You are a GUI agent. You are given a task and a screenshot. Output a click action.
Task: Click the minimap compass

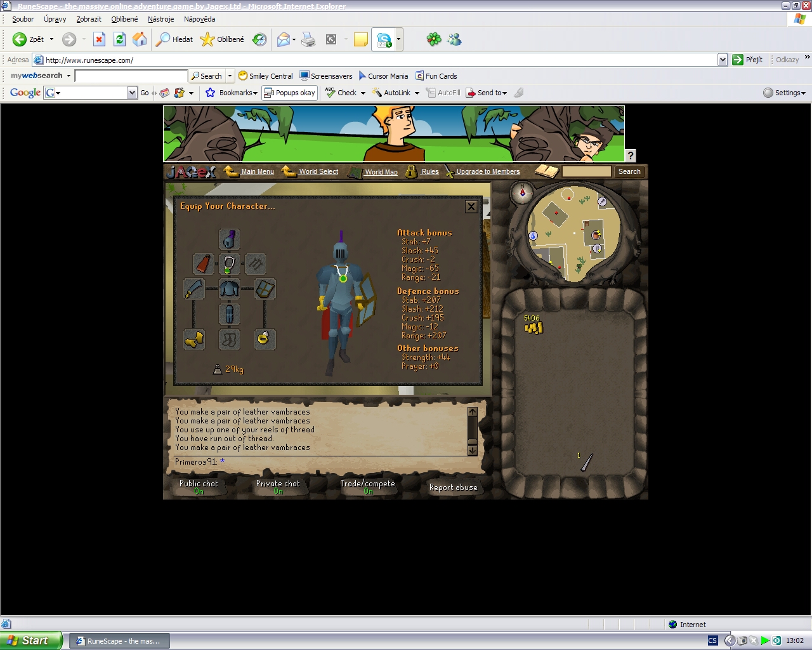point(523,192)
